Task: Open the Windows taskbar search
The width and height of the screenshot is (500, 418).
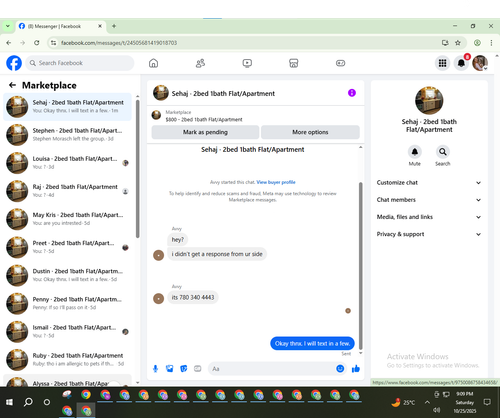Action: click(28, 402)
